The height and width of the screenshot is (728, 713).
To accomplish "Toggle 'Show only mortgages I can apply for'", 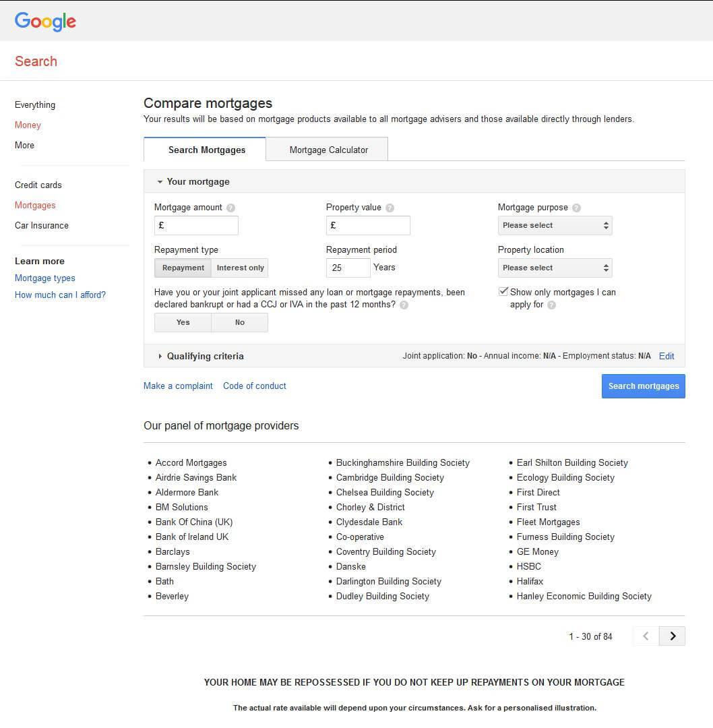I will (503, 292).
